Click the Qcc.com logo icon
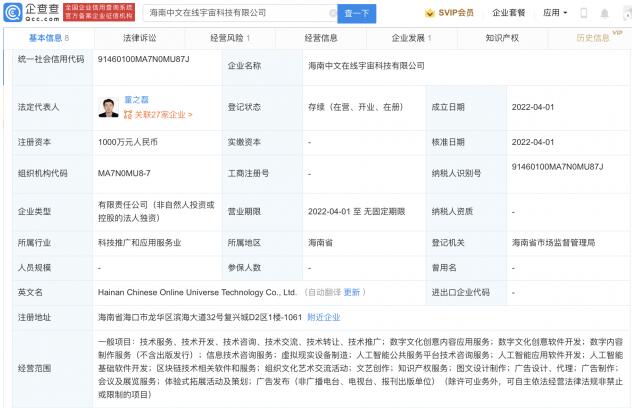The height and width of the screenshot is (408, 632). [13, 12]
